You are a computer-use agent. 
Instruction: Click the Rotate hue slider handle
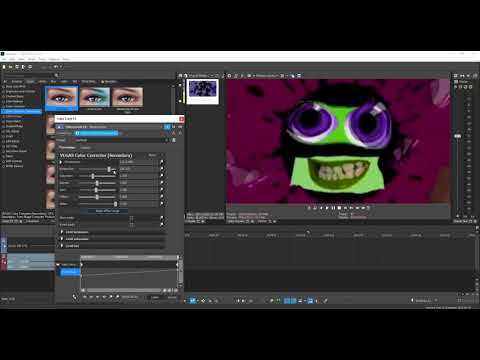tap(109, 169)
